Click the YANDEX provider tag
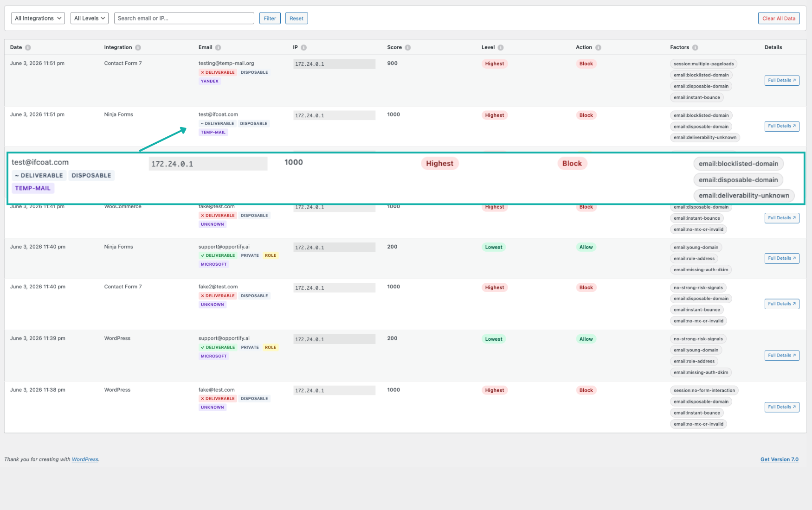 point(210,81)
